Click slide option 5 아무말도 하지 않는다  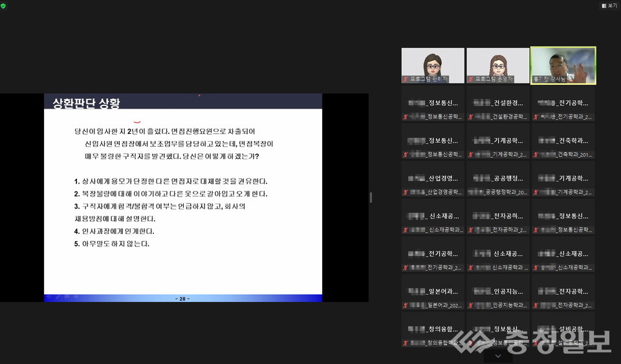112,244
